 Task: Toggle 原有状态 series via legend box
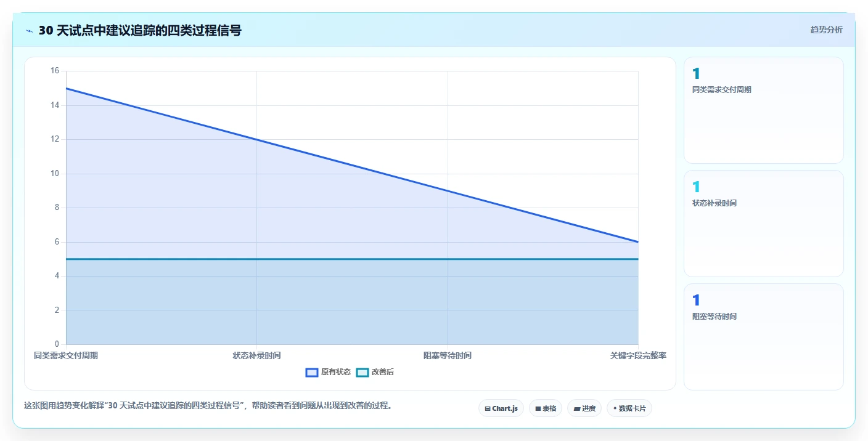(312, 372)
